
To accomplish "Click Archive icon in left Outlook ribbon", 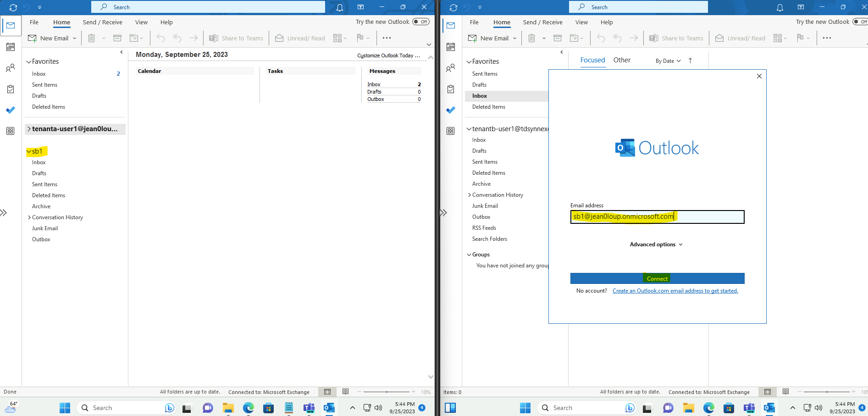I will (x=117, y=38).
